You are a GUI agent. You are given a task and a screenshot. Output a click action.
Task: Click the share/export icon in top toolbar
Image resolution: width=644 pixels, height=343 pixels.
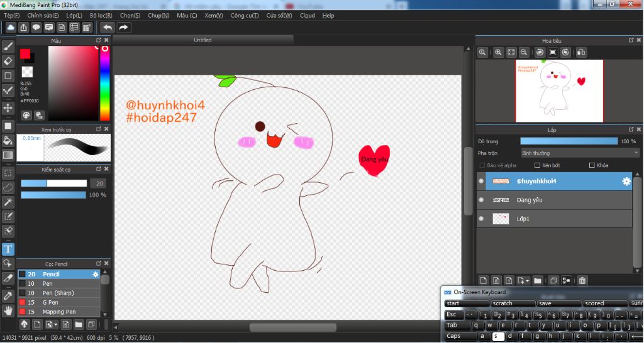[x=23, y=28]
